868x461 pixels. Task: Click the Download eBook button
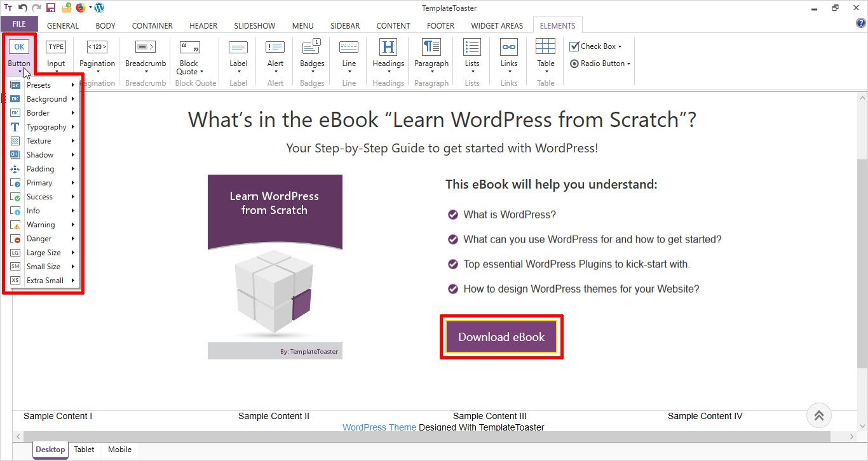point(501,337)
